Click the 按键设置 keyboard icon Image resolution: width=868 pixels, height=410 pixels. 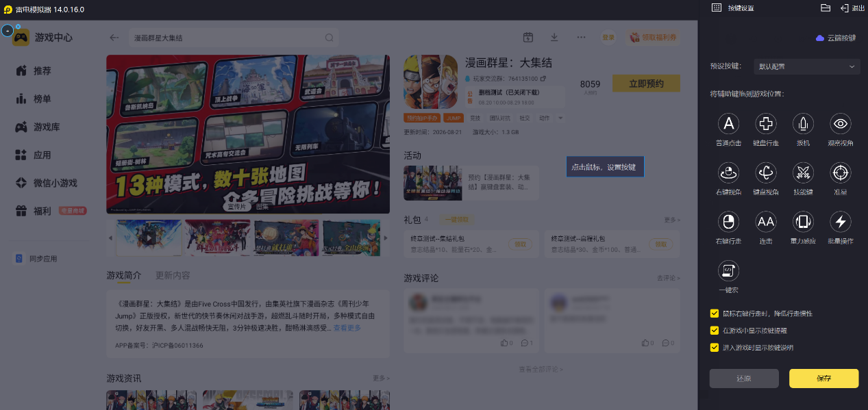717,8
